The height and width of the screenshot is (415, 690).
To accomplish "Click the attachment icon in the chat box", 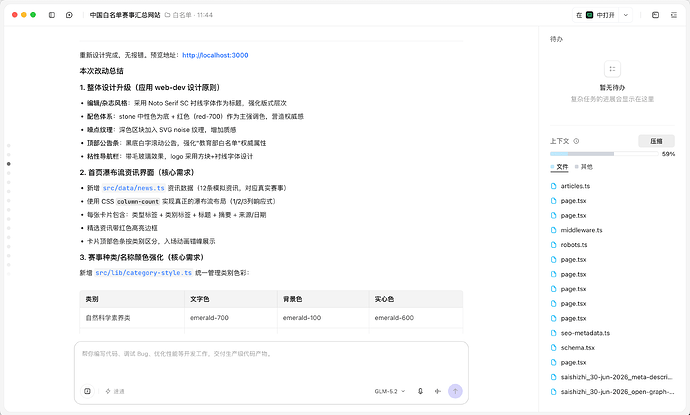I will (88, 391).
